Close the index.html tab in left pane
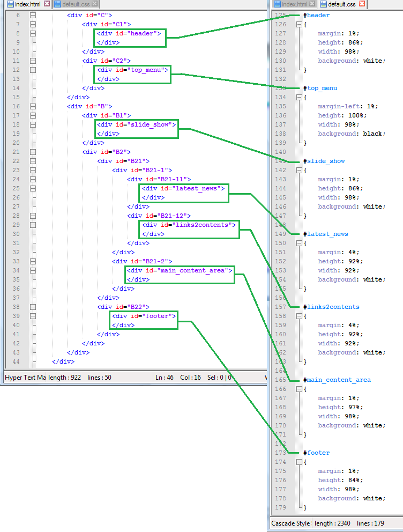 pyautogui.click(x=47, y=4)
